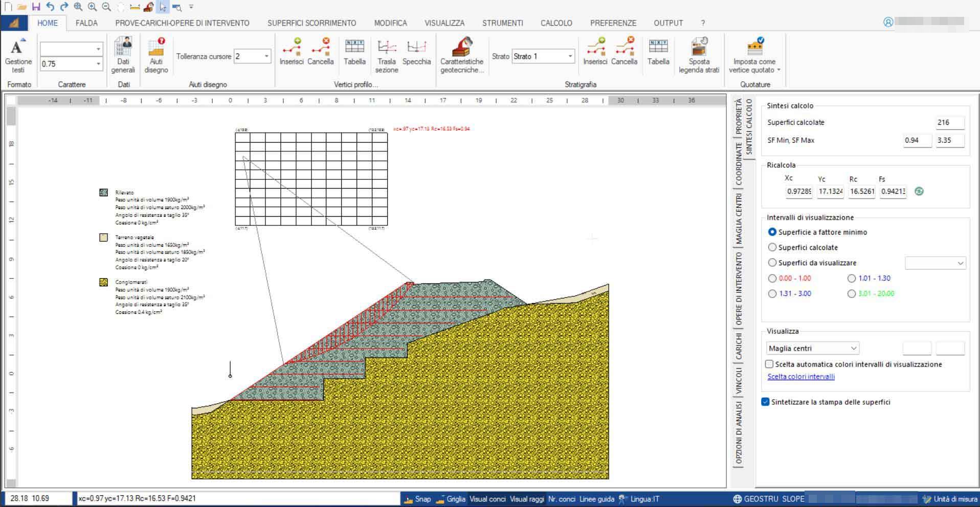Enable Scelta automatica colori intervalli checkbox
This screenshot has height=507, width=980.
(769, 364)
